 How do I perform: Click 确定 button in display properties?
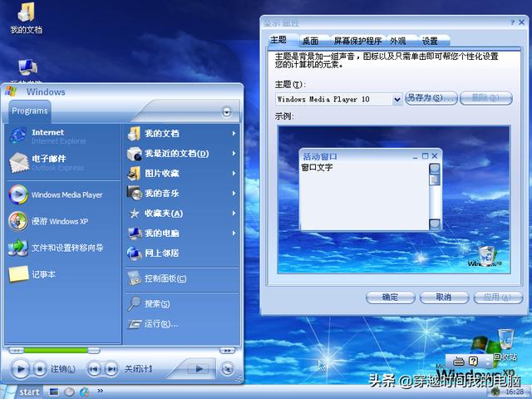390,298
